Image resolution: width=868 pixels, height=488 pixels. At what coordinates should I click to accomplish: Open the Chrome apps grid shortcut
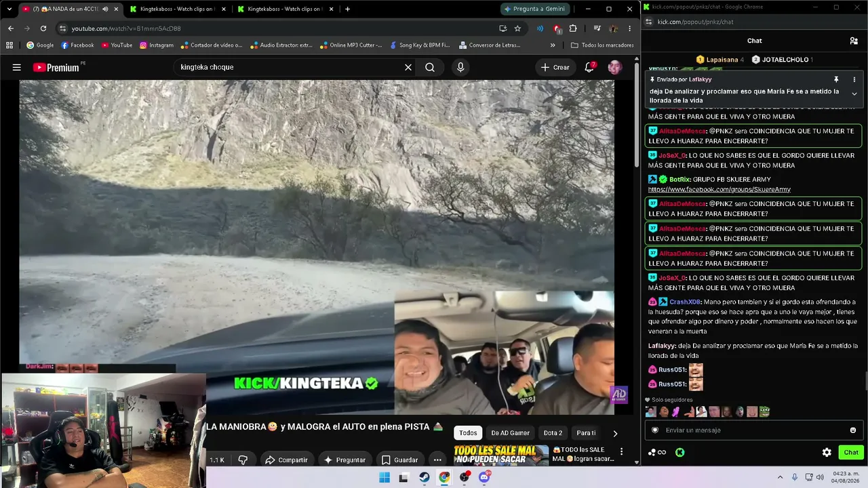9,45
